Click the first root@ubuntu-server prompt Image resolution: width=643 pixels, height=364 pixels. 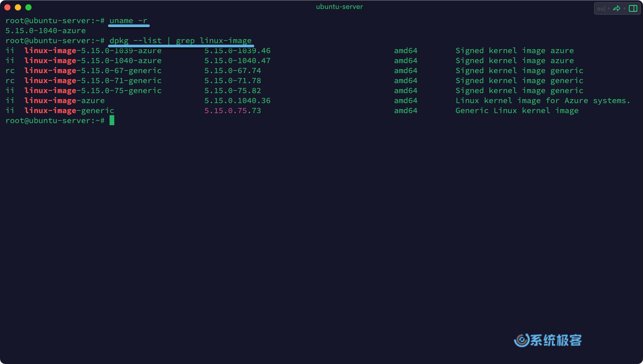click(x=55, y=21)
